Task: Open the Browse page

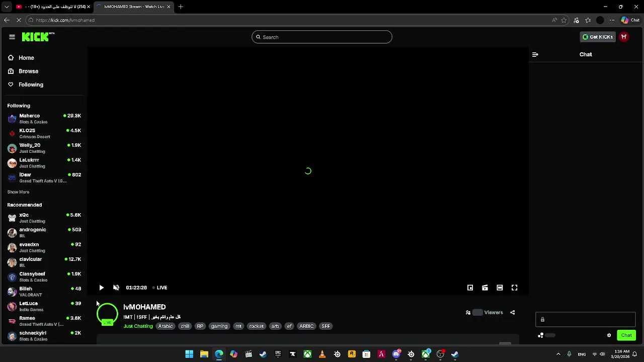Action: point(23,71)
